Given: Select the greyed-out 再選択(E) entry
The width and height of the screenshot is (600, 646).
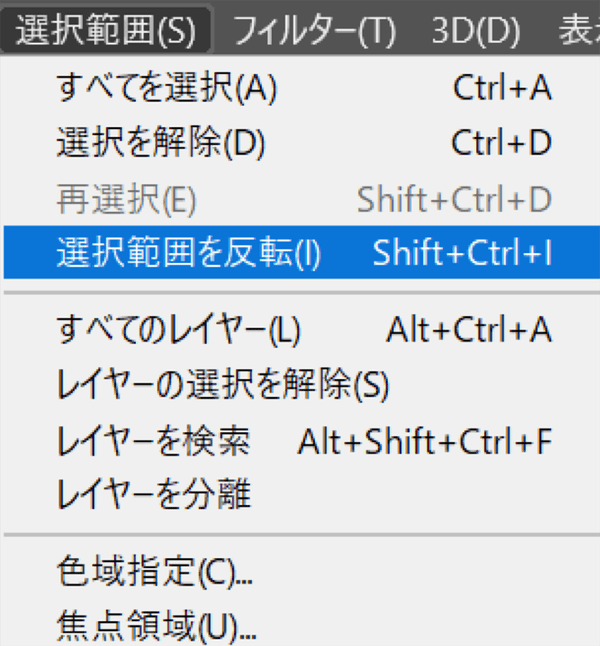Looking at the screenshot, I should [302, 199].
